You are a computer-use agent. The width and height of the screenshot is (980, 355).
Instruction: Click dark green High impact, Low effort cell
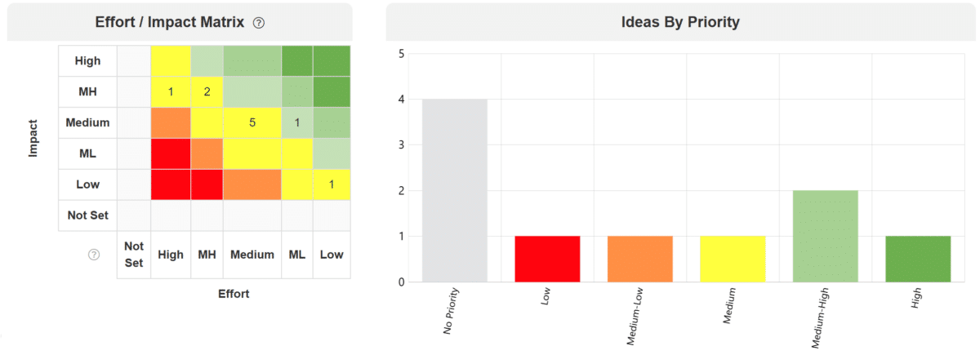[332, 60]
